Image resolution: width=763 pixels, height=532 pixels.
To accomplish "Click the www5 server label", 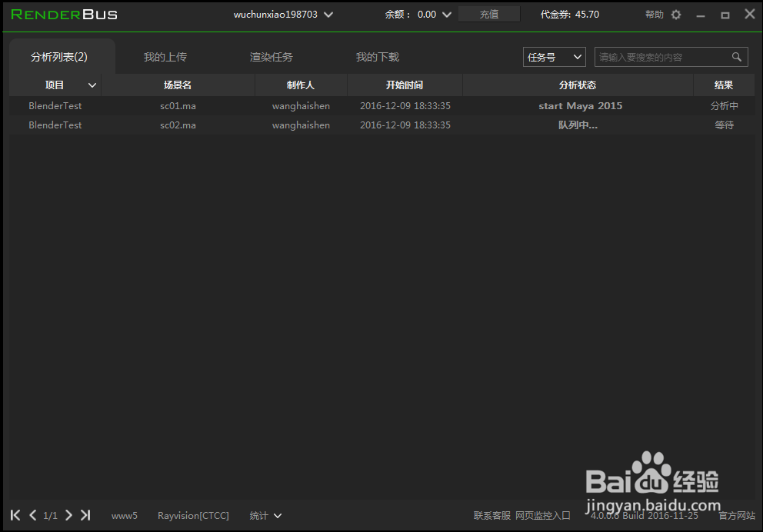I will coord(124,515).
